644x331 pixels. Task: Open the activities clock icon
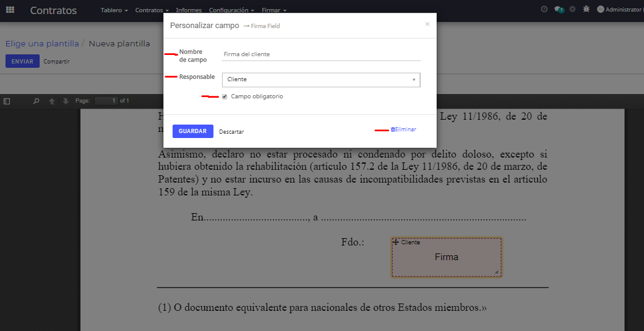click(x=544, y=9)
